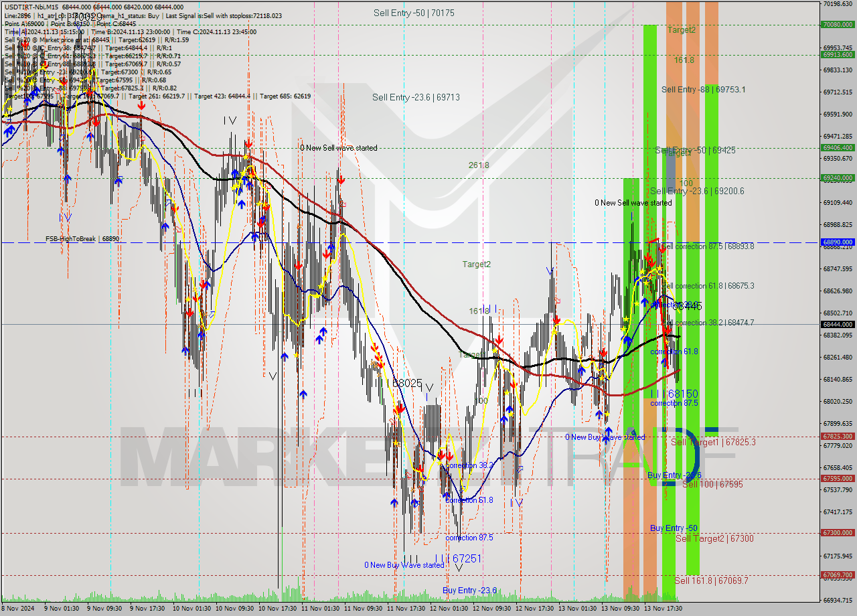Click the red 67300.000 price axis tag
Screen dimensions: 857x616
tap(838, 532)
